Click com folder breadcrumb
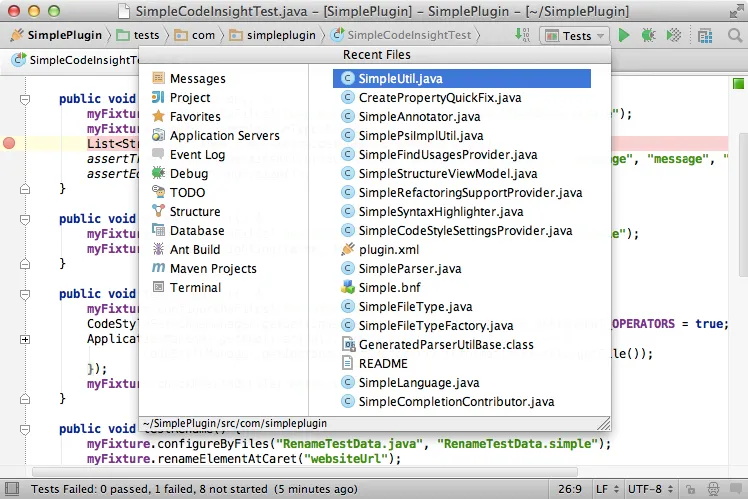Screen dimensions: 748x499 [194, 35]
